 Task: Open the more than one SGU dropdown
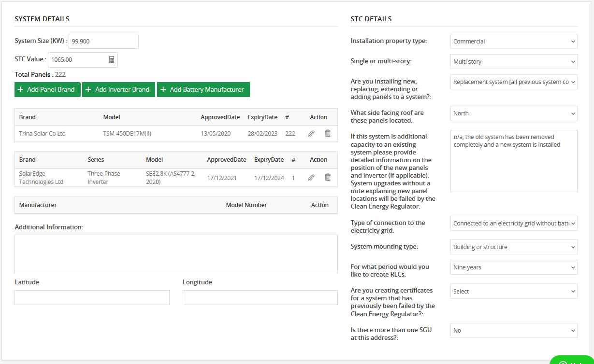point(513,331)
